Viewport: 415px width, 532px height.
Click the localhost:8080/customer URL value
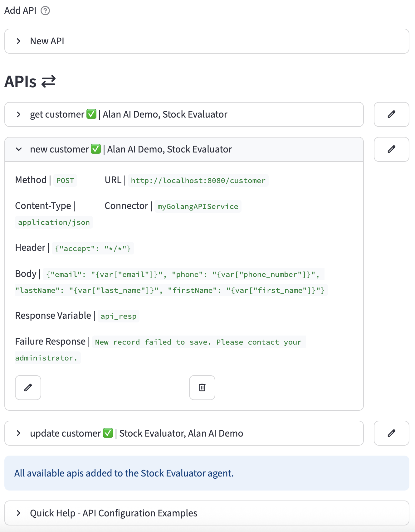(x=198, y=181)
